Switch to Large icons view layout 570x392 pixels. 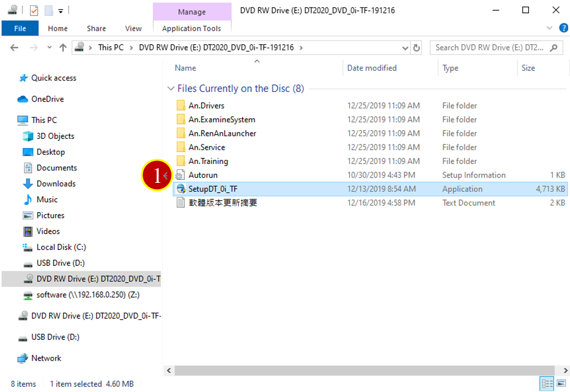pos(561,384)
